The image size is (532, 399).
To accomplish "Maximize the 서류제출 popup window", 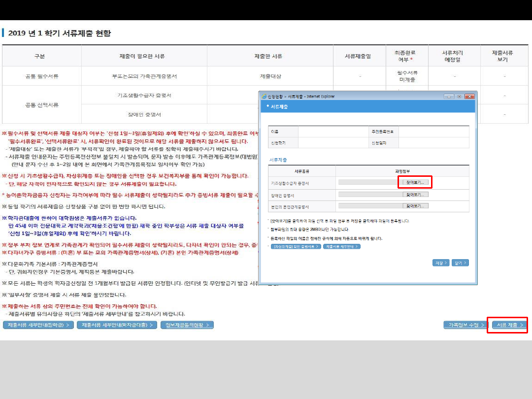I will [x=458, y=96].
